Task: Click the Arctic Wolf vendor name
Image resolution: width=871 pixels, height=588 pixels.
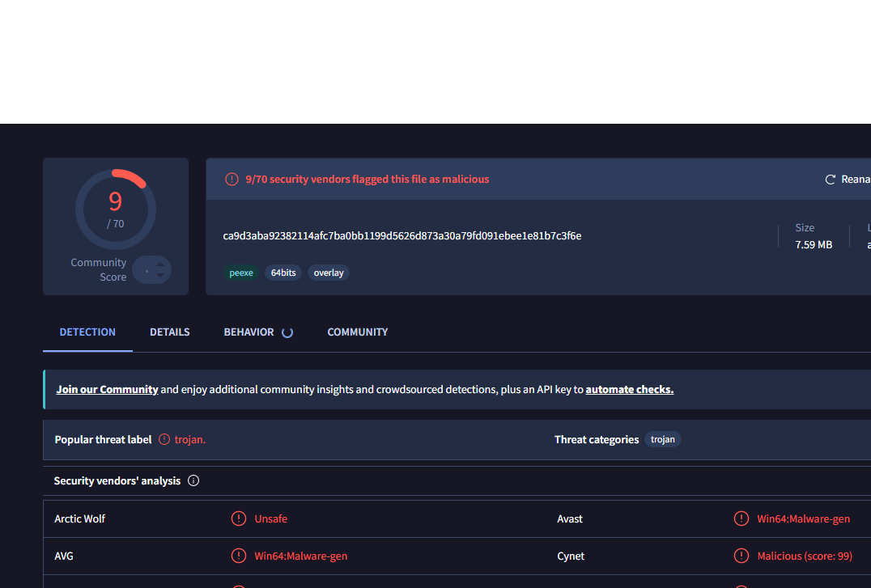Action: pos(80,518)
